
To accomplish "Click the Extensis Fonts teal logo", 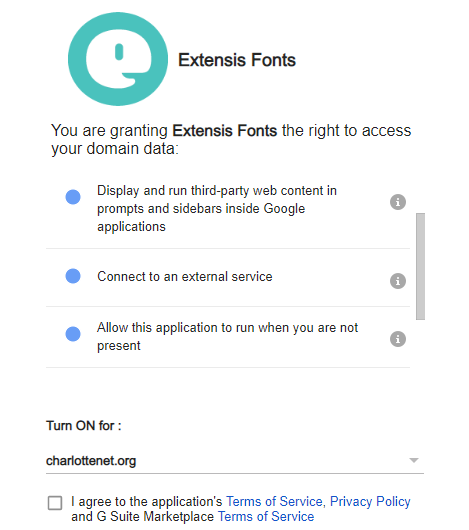I will (x=118, y=59).
